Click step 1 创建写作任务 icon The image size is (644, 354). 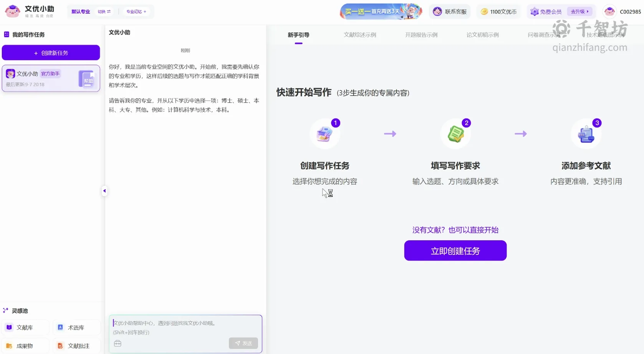(324, 134)
